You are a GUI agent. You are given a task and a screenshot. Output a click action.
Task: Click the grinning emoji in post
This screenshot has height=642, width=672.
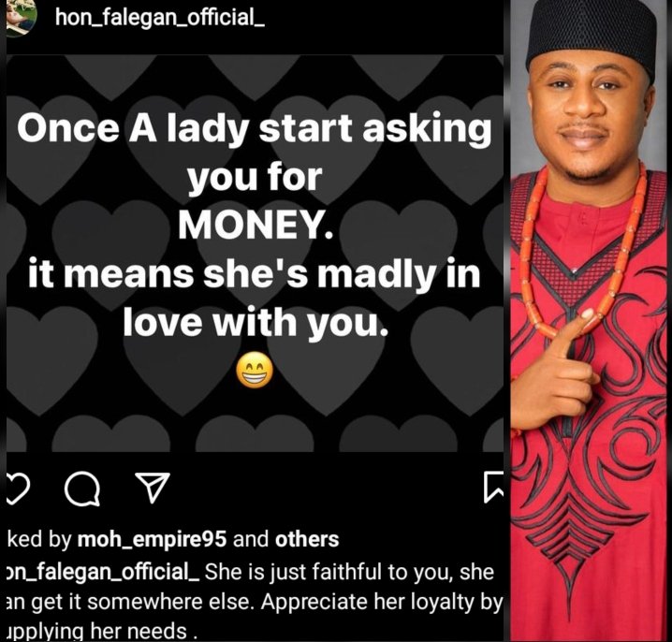click(x=255, y=370)
